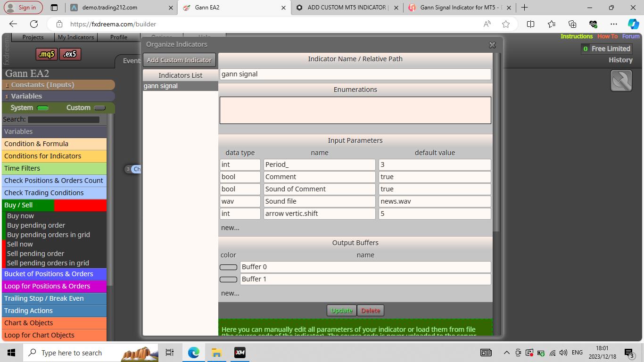Expand Bucket of Positions & Orders
The image size is (644, 362).
pos(54,274)
